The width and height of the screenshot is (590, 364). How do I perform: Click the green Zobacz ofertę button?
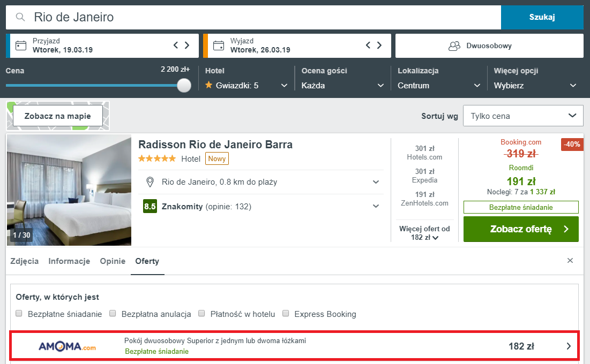521,229
